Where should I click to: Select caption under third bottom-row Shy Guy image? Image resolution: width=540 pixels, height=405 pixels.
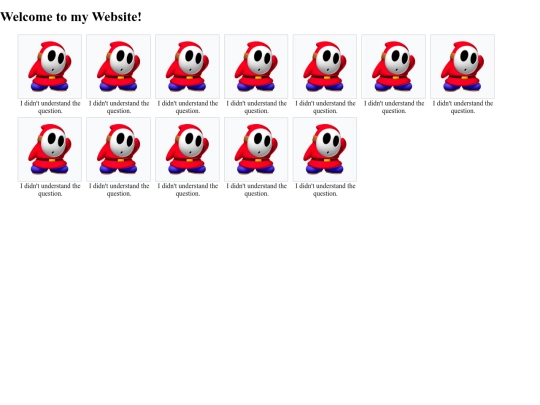188,189
